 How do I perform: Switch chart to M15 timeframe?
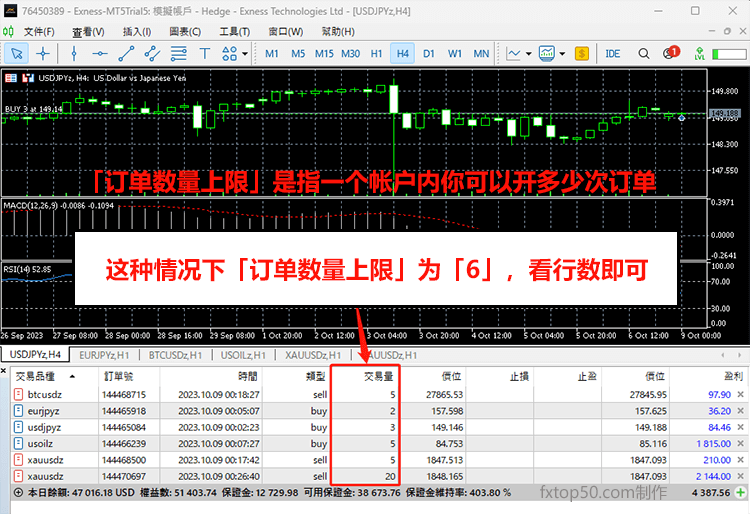(x=324, y=54)
